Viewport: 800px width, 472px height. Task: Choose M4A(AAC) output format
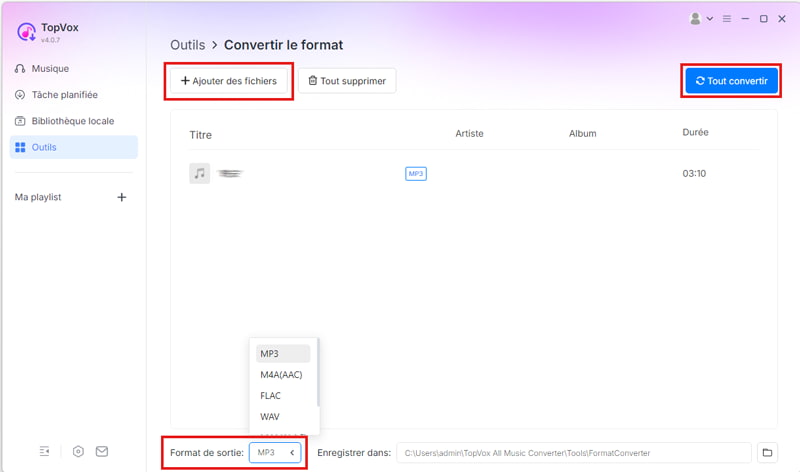283,375
